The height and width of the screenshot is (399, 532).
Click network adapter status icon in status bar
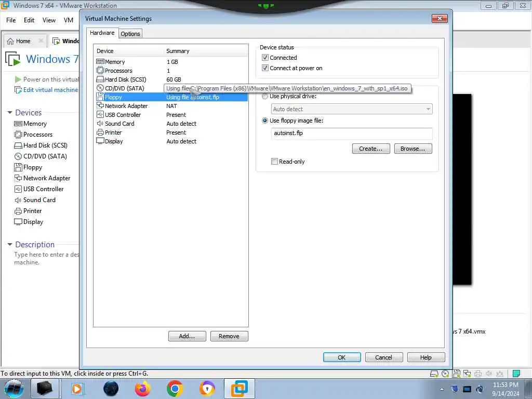pyautogui.click(x=467, y=374)
